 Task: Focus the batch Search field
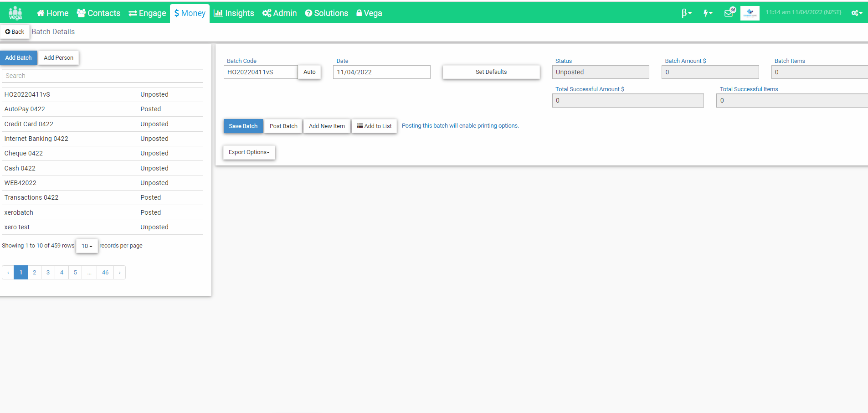click(x=103, y=76)
